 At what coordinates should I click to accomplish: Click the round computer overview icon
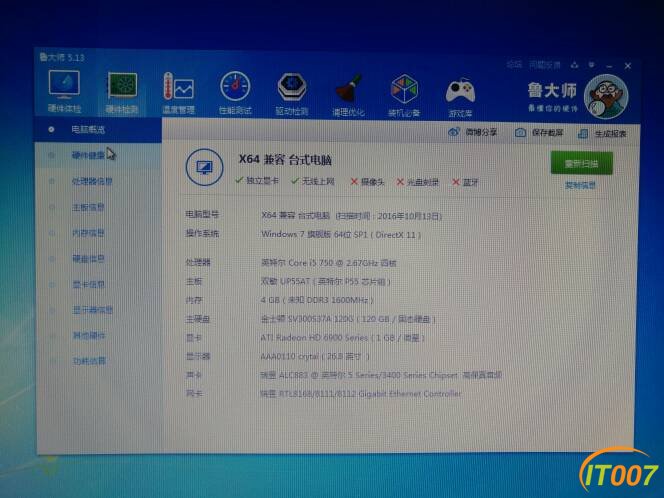[205, 168]
